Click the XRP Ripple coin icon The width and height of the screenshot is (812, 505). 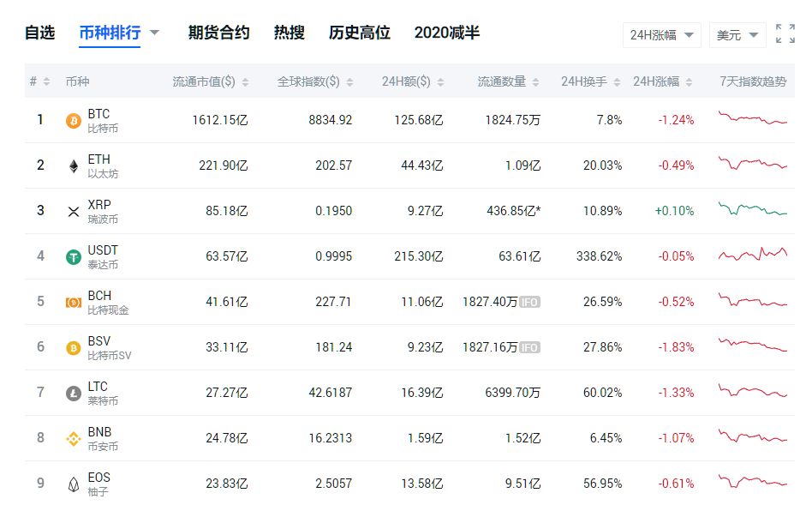pyautogui.click(x=74, y=211)
